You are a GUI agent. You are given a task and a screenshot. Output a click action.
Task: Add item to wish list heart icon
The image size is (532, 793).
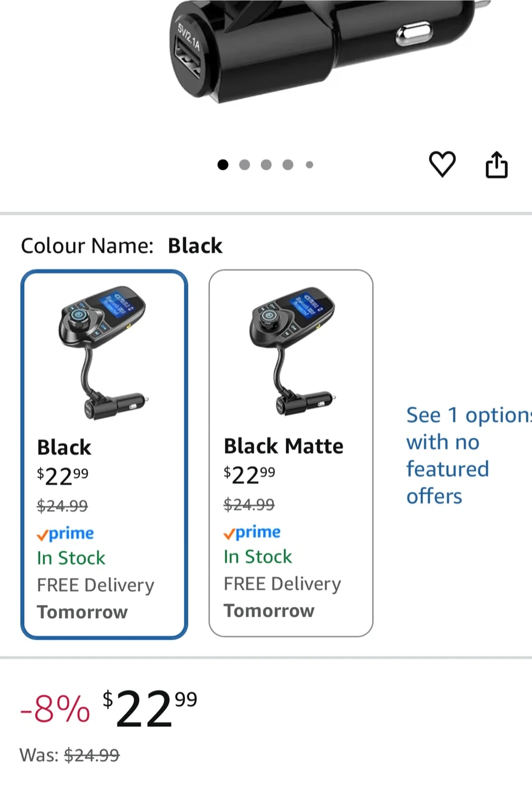point(442,164)
